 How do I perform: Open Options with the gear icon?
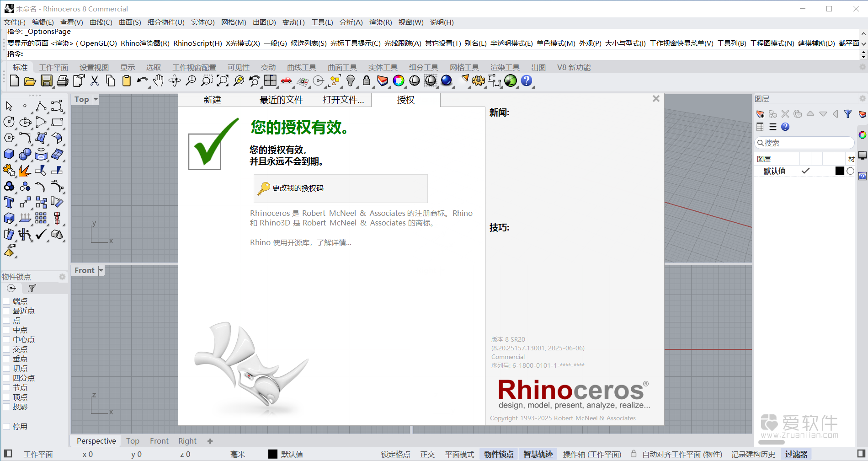(479, 81)
